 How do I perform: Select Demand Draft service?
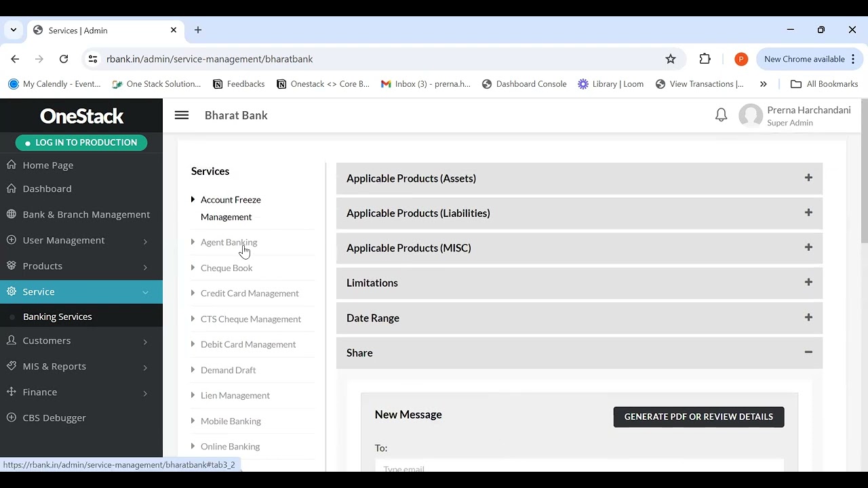[x=228, y=370]
